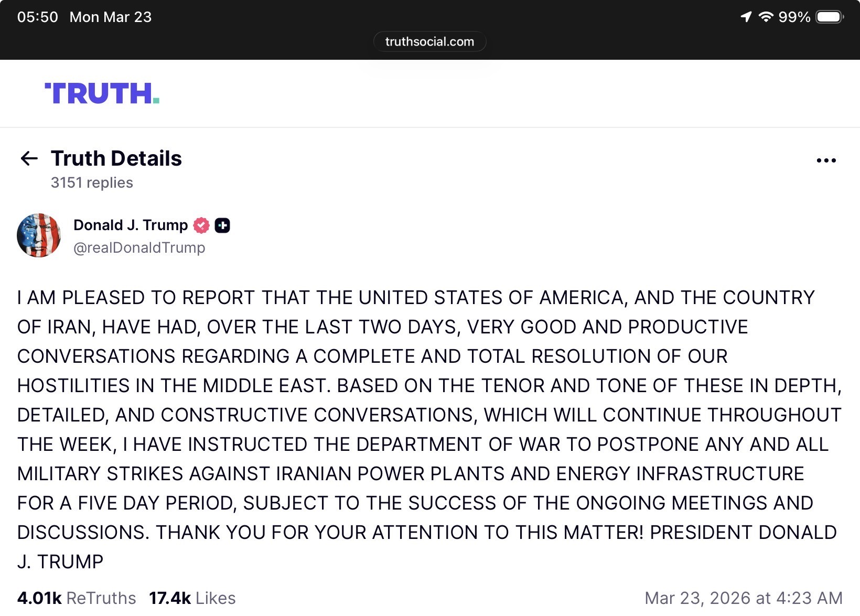Viewport: 860px width, 616px height.
Task: Open the Donald J. Trump display name
Action: pos(131,225)
